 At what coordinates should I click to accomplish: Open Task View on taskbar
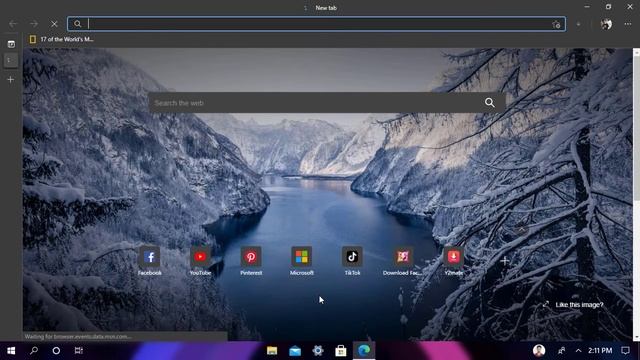79,351
